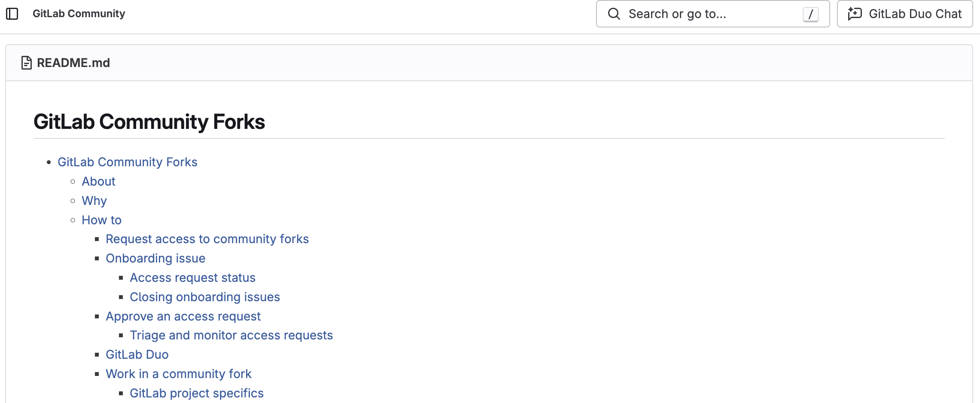The height and width of the screenshot is (403, 980).
Task: Toggle the sidebar panel icon
Action: tap(12, 14)
